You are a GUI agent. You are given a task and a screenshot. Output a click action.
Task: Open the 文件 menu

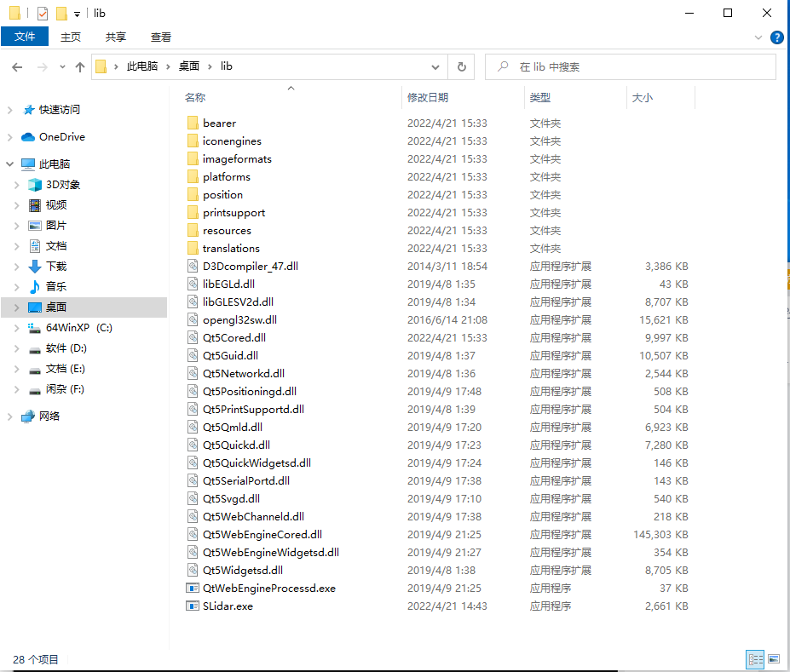pos(25,37)
